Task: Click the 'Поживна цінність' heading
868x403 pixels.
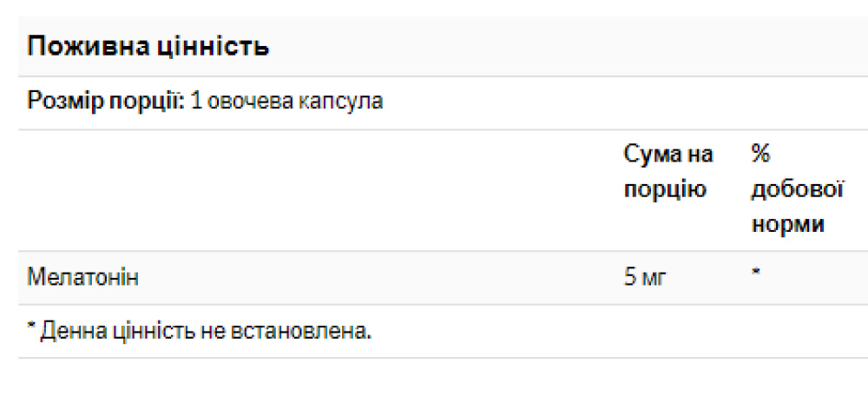Action: [148, 46]
